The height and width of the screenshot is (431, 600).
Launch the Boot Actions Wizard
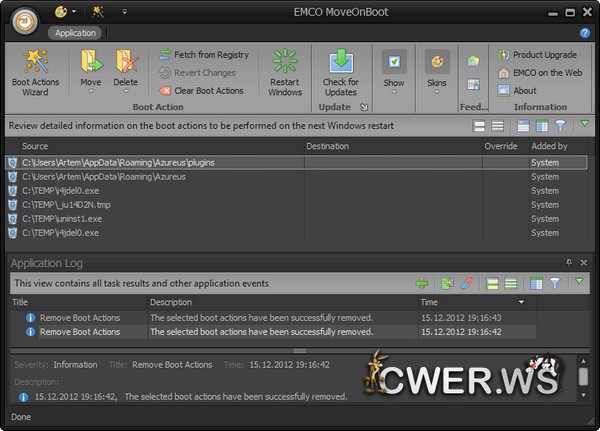coord(36,72)
